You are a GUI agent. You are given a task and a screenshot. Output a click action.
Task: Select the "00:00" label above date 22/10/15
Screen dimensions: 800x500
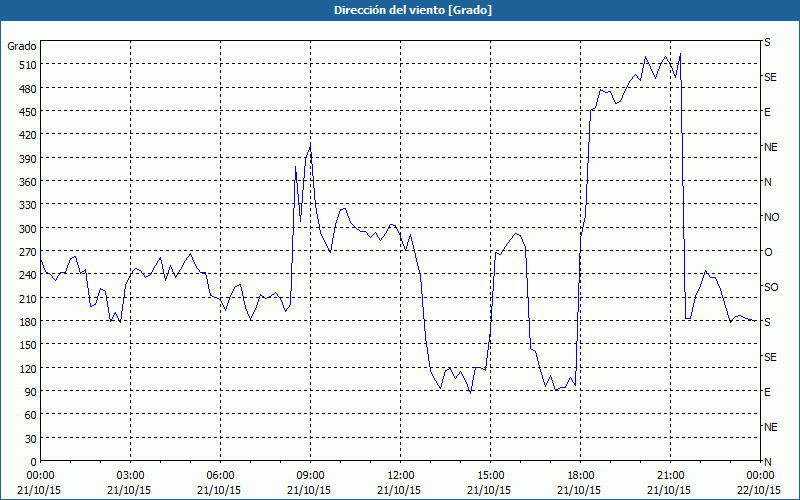(760, 476)
